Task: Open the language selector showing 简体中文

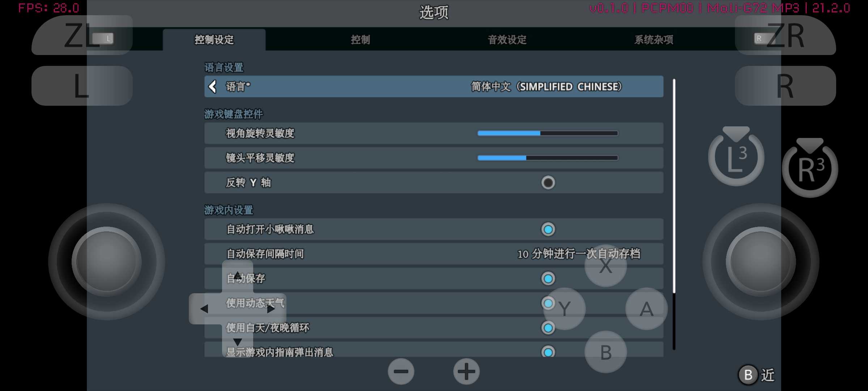Action: tap(434, 87)
